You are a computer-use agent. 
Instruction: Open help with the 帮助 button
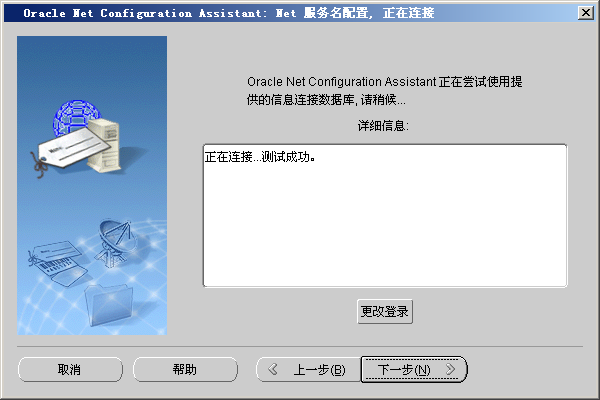click(185, 369)
